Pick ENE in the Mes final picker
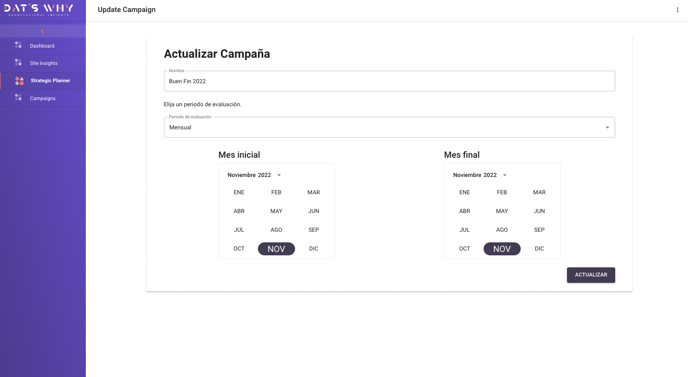688x377 pixels. pos(464,192)
